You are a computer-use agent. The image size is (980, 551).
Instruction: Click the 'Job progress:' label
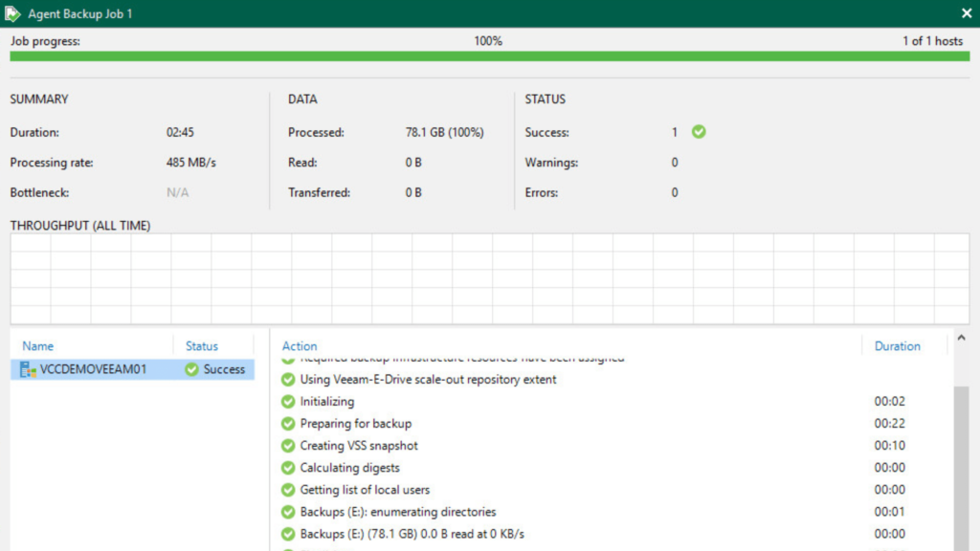tap(45, 41)
